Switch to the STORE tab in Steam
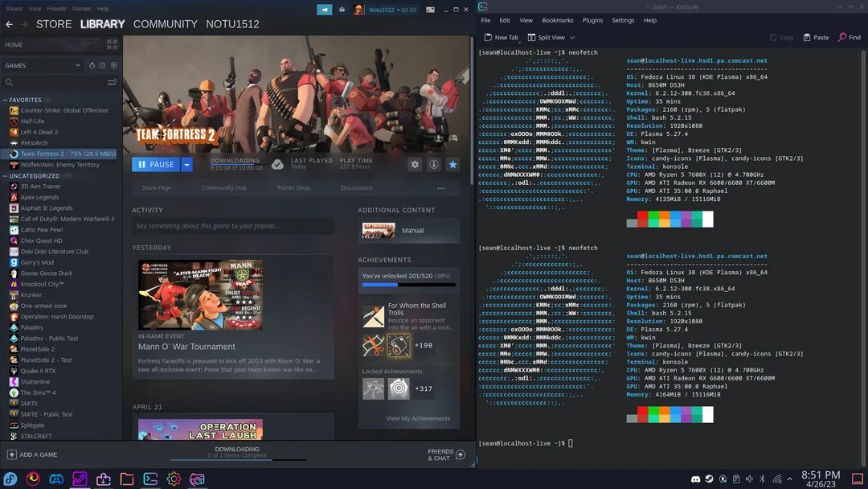868x489 pixels. [x=53, y=24]
